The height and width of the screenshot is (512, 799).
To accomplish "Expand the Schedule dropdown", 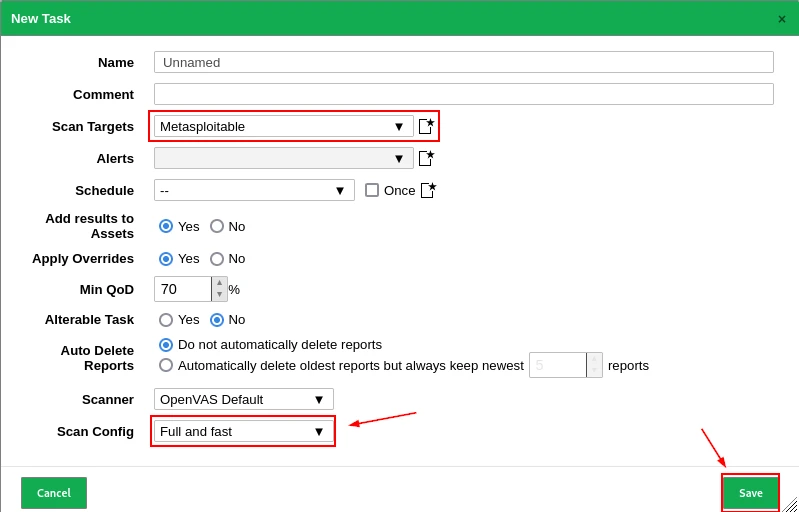I will [254, 190].
